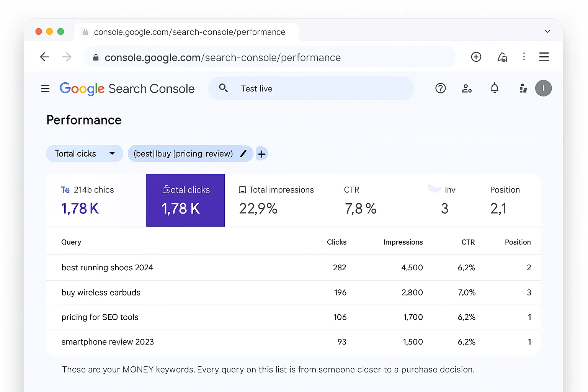Click the back navigation arrow

point(44,57)
